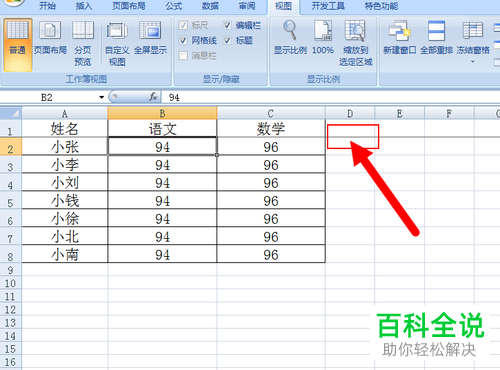Open the Review (审阅) tab
This screenshot has width=500, height=370.
tap(247, 6)
